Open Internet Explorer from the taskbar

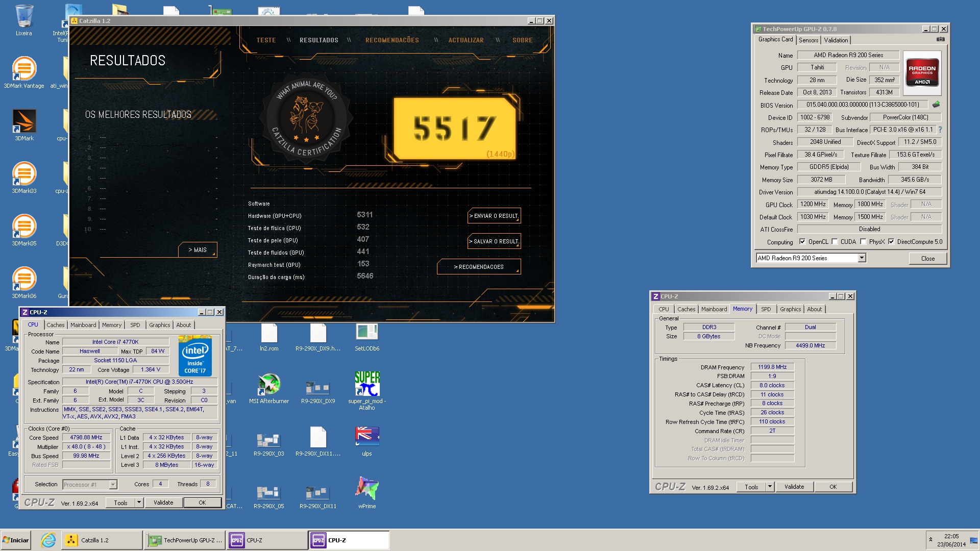pyautogui.click(x=48, y=540)
